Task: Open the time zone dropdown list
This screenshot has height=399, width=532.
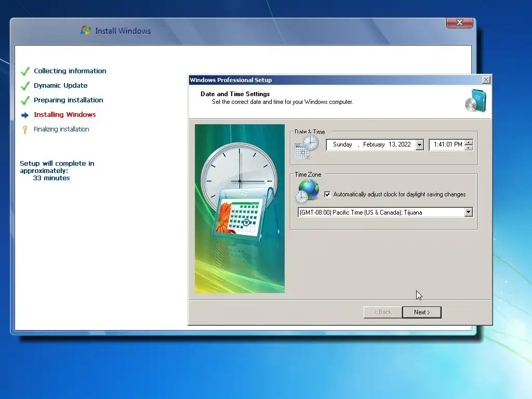Action: (x=468, y=212)
